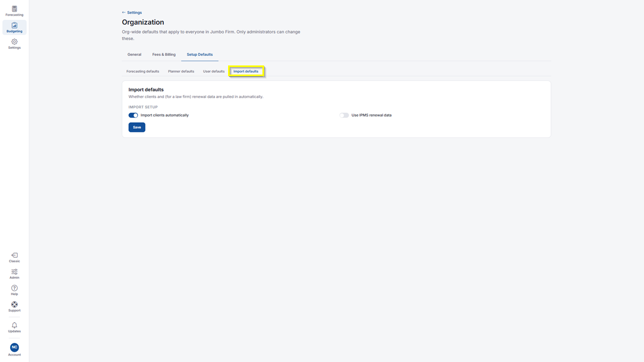Open the Help question mark icon
644x362 pixels.
pos(14,288)
